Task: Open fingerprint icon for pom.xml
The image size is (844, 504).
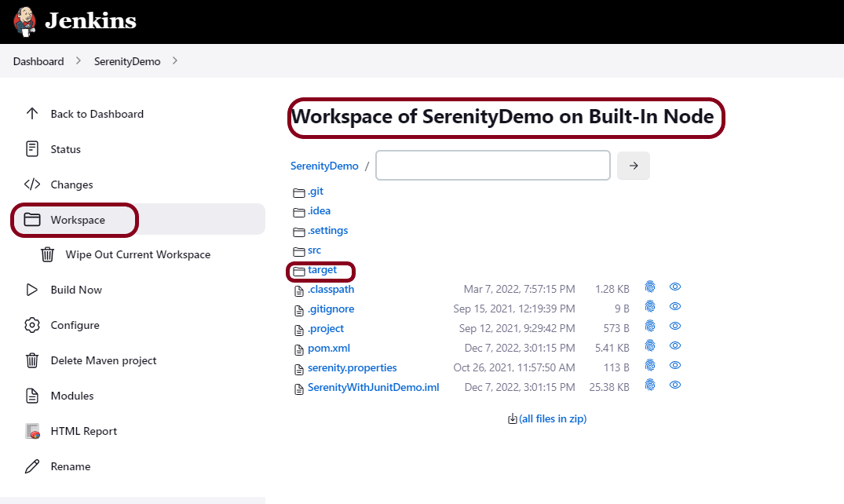Action: click(x=650, y=345)
